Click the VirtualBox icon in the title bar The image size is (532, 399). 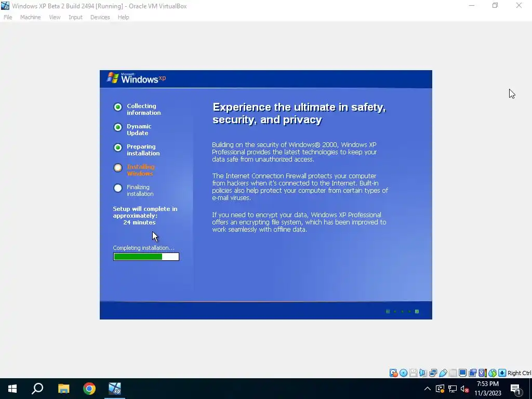click(x=5, y=6)
